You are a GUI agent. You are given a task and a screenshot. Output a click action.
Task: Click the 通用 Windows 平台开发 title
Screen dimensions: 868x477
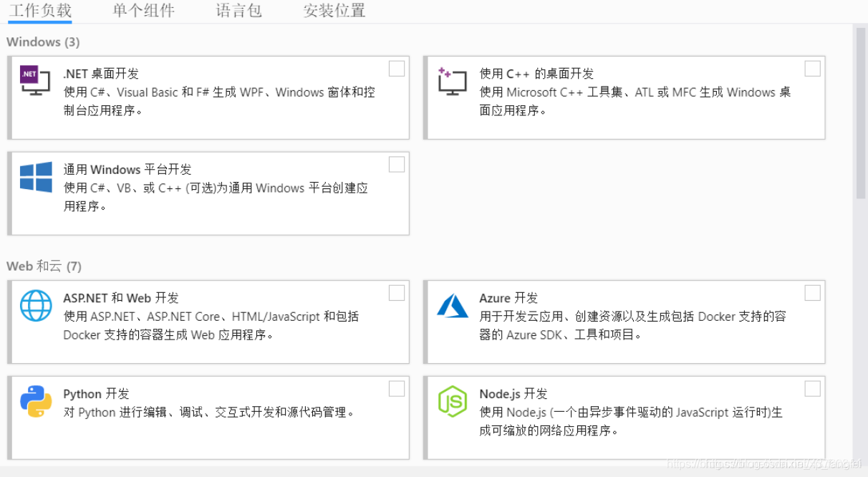coord(127,170)
